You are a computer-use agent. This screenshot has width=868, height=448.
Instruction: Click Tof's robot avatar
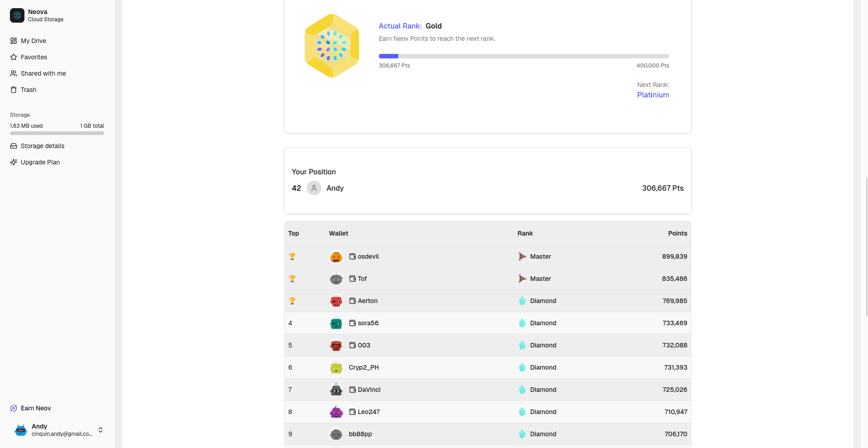click(336, 279)
